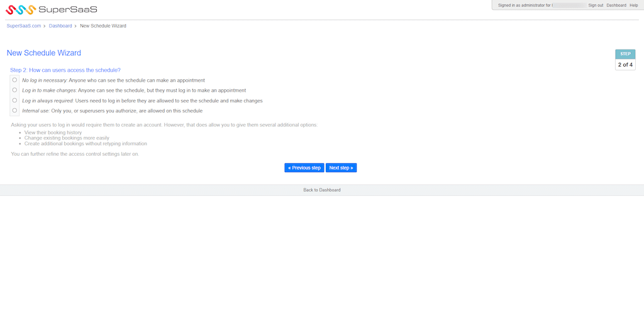Screen dimensions: 644x309
Task: Click "You can further refine the access control" note
Action: pyautogui.click(x=75, y=154)
